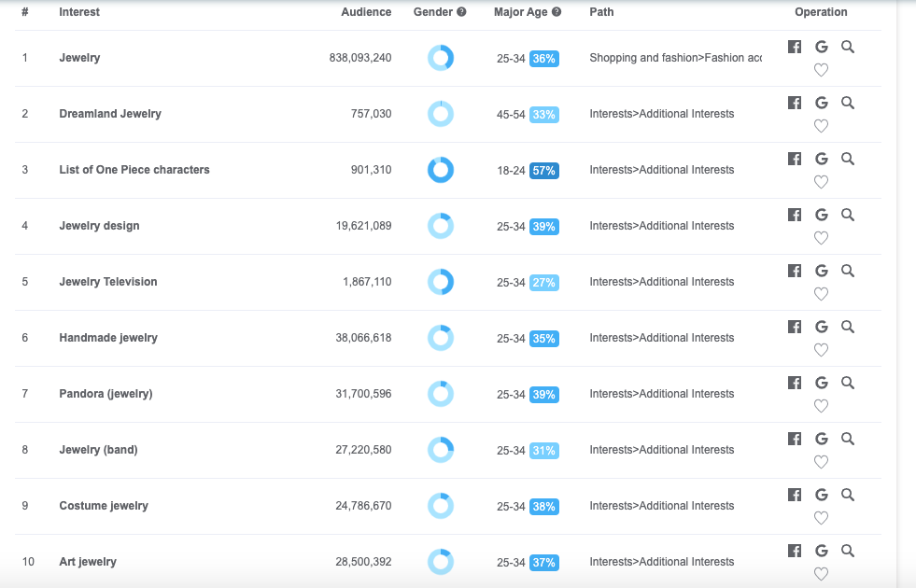Open the Art jewelry interest
The height and width of the screenshot is (588, 916).
88,562
